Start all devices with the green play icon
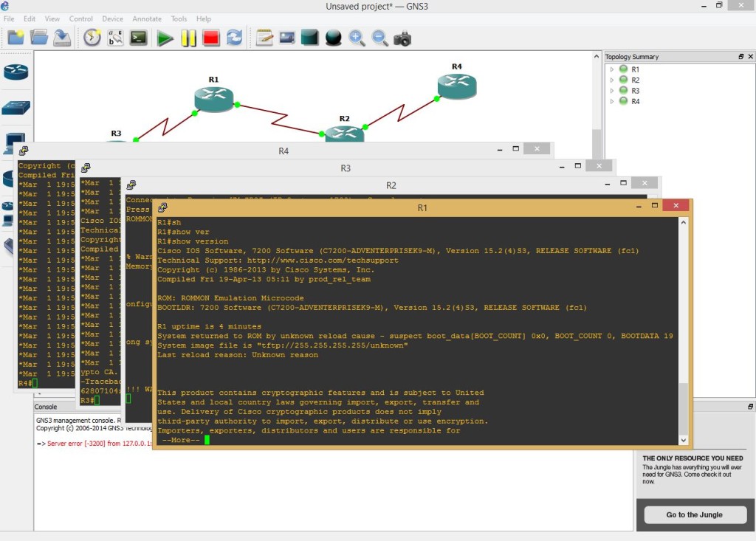 [x=165, y=37]
